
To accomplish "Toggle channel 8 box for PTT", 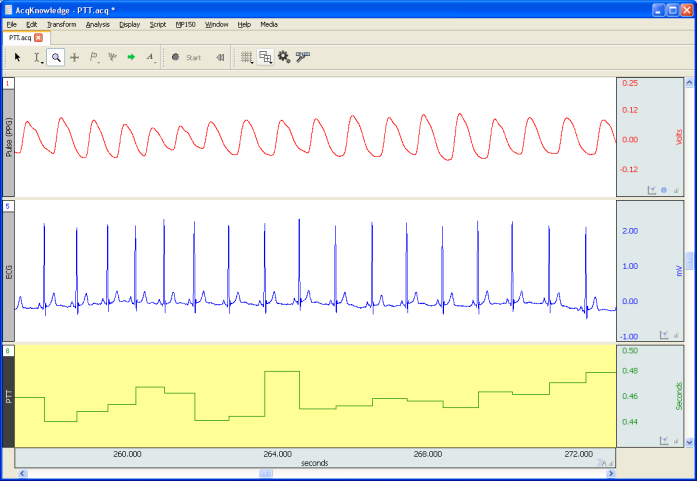I will tap(8, 351).
